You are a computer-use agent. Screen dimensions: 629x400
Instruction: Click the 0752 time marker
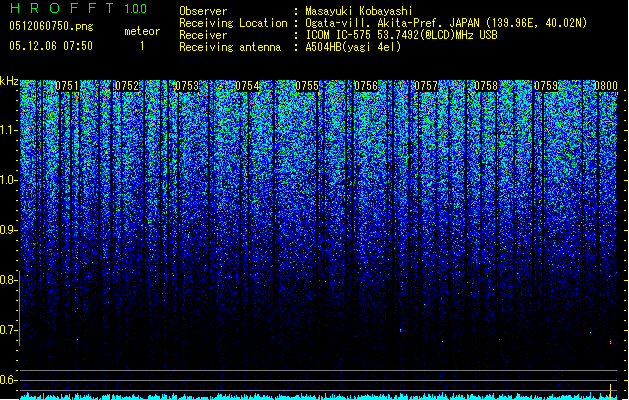point(127,86)
